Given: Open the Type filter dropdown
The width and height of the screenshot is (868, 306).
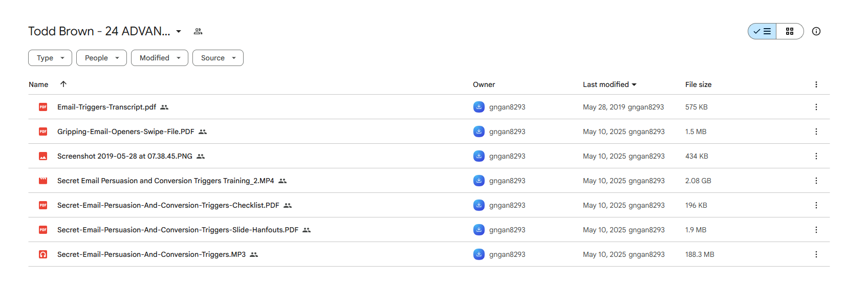Looking at the screenshot, I should [x=50, y=58].
